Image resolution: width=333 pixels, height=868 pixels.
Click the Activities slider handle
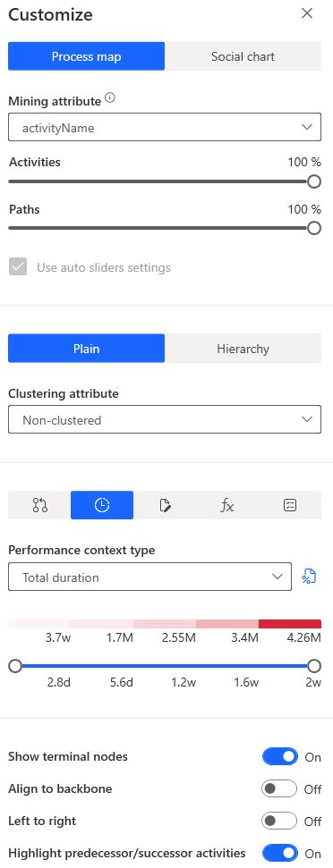[314, 181]
